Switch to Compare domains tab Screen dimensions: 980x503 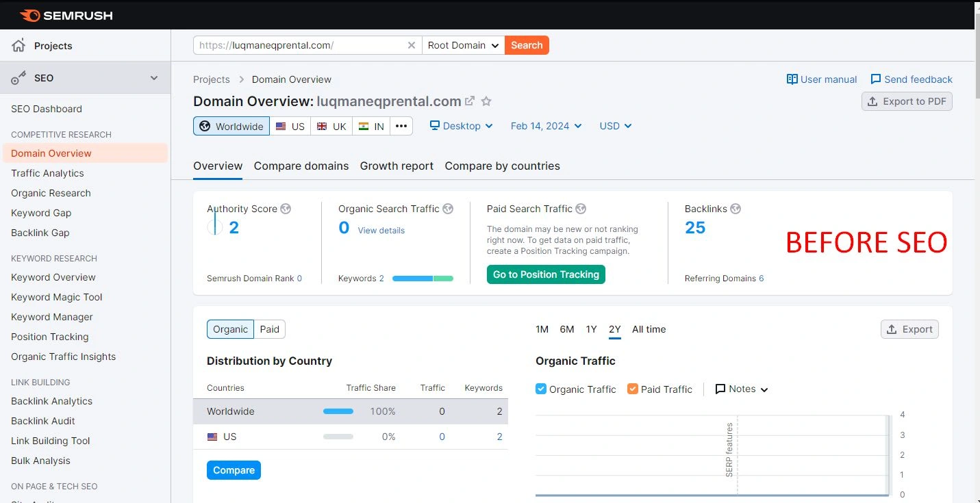[x=301, y=166]
